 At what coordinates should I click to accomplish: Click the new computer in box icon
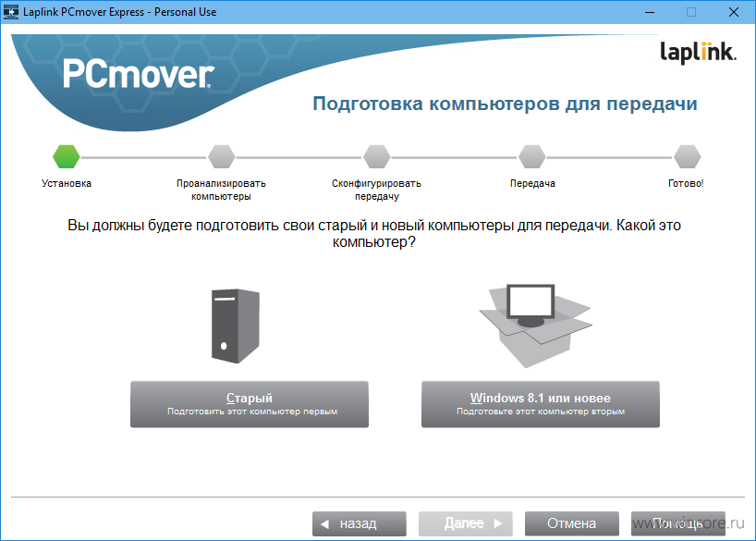(535, 326)
